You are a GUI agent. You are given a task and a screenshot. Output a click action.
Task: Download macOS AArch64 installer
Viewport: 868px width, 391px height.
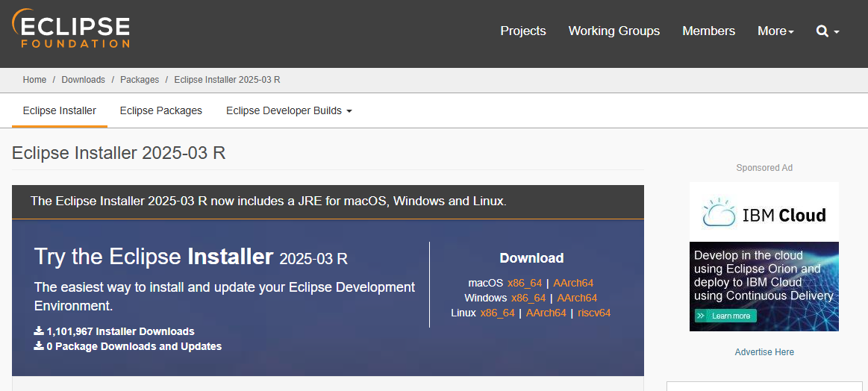[573, 283]
